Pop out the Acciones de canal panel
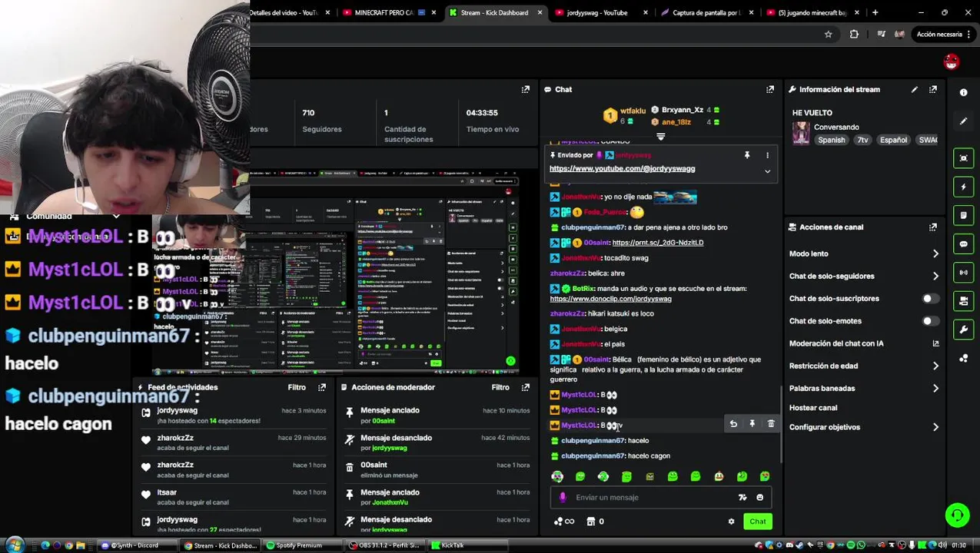980x553 pixels. (932, 227)
